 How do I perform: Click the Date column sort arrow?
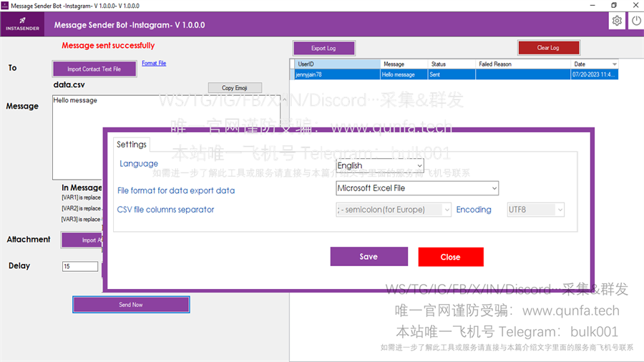point(615,64)
